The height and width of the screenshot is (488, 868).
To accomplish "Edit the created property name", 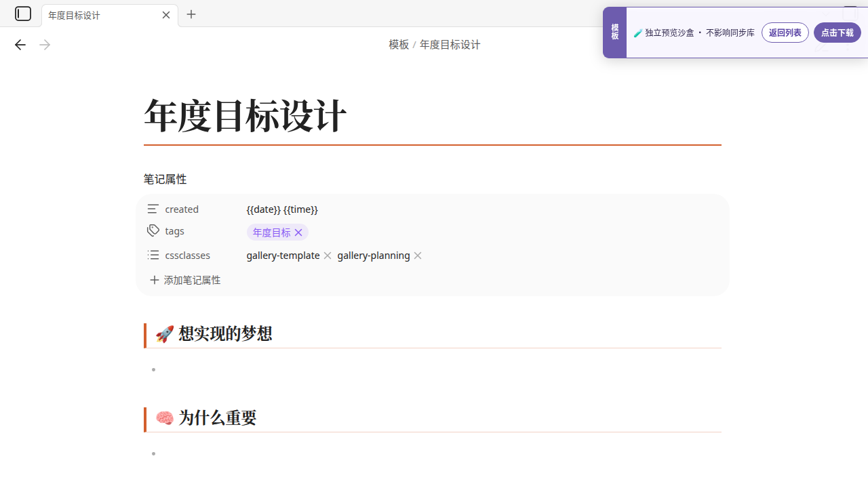I will pyautogui.click(x=182, y=209).
